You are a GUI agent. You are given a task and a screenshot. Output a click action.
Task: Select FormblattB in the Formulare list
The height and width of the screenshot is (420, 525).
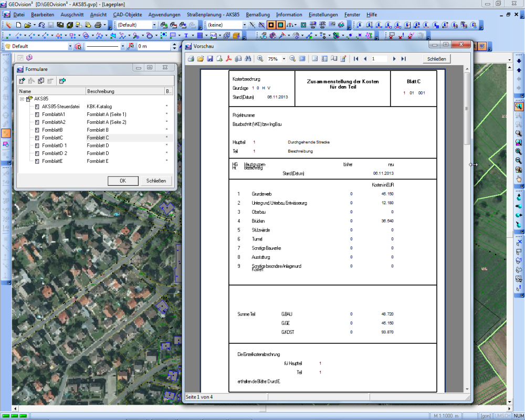pos(52,130)
